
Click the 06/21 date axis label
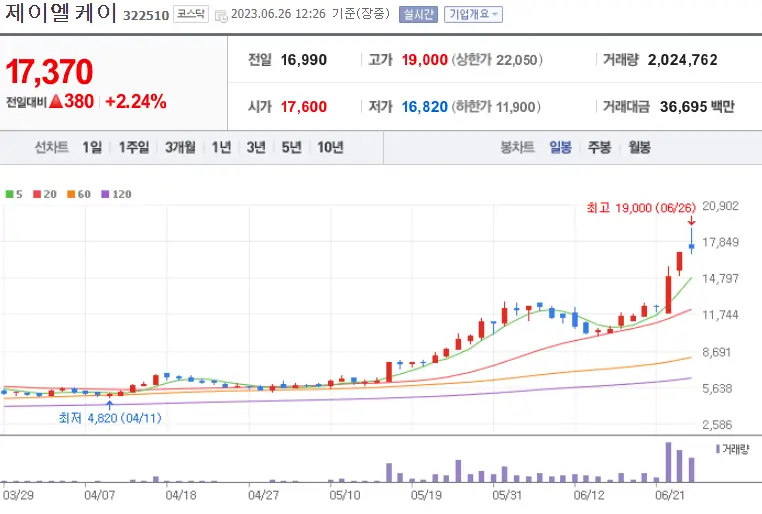[670, 495]
